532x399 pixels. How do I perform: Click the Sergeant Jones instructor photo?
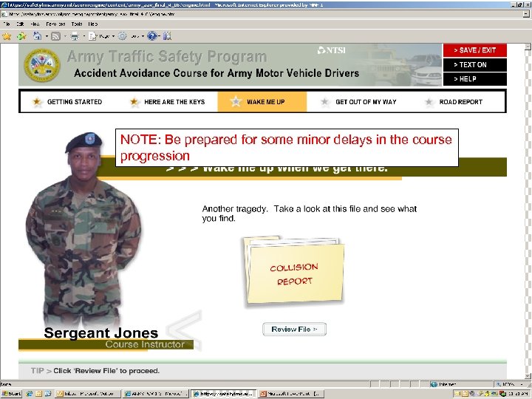click(x=84, y=229)
